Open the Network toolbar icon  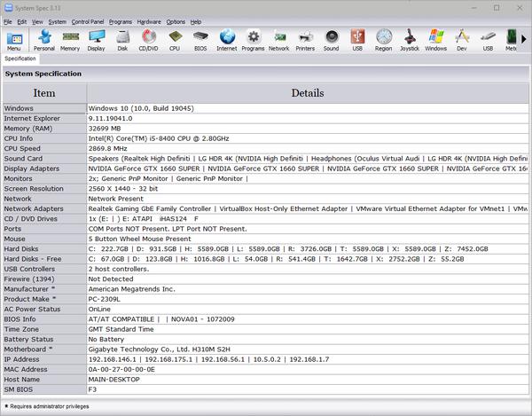[279, 41]
